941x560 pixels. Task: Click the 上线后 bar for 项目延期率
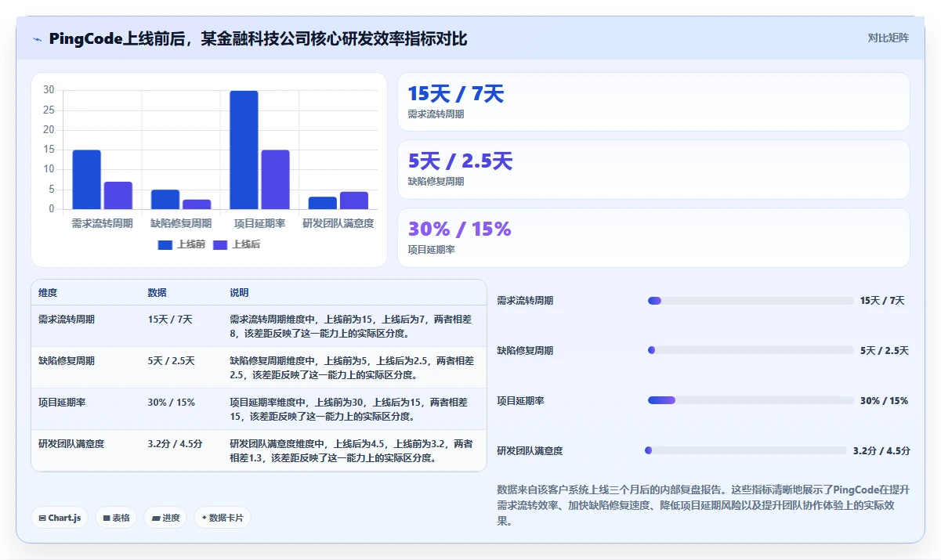(x=275, y=179)
